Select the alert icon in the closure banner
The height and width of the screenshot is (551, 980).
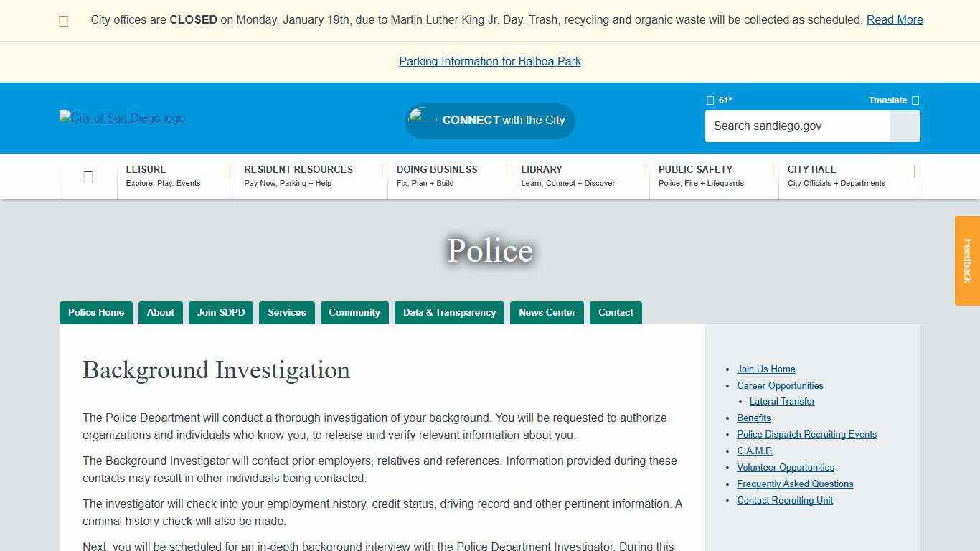(x=63, y=20)
